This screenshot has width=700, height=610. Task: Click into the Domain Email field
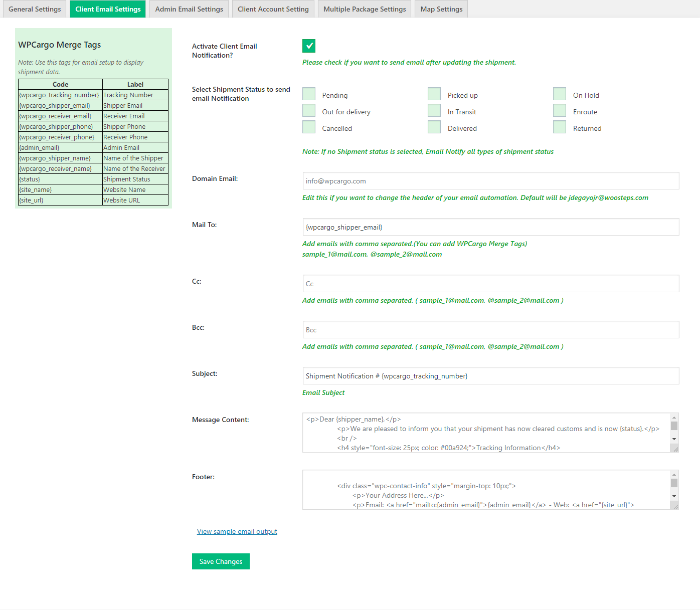click(x=491, y=181)
